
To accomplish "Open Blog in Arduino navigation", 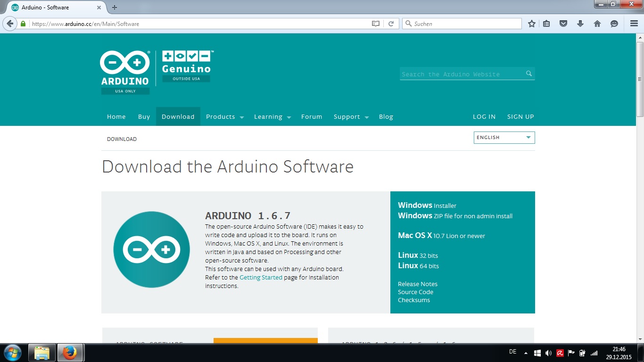I will (x=386, y=116).
